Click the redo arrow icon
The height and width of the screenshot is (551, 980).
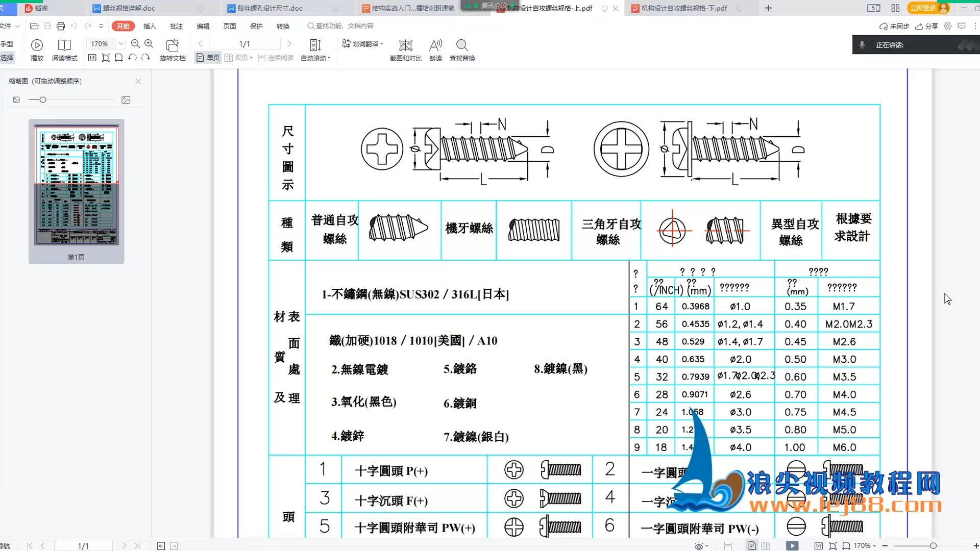pos(88,26)
